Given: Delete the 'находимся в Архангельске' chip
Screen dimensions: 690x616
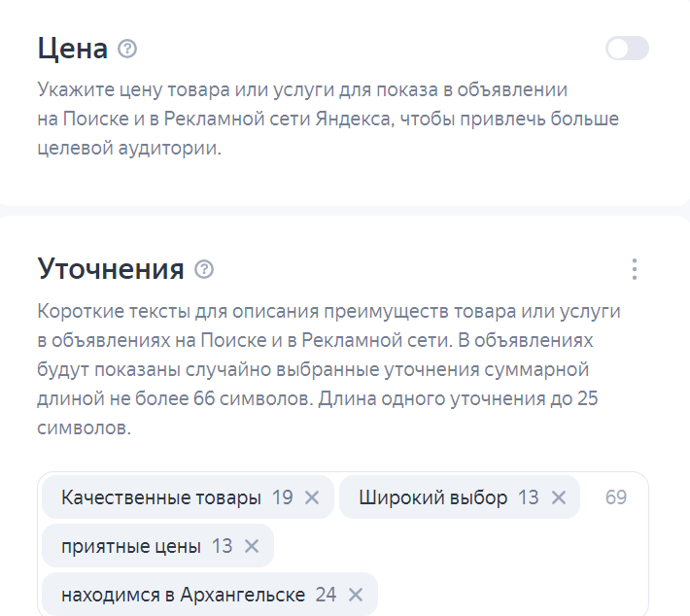Looking at the screenshot, I should pyautogui.click(x=356, y=595).
